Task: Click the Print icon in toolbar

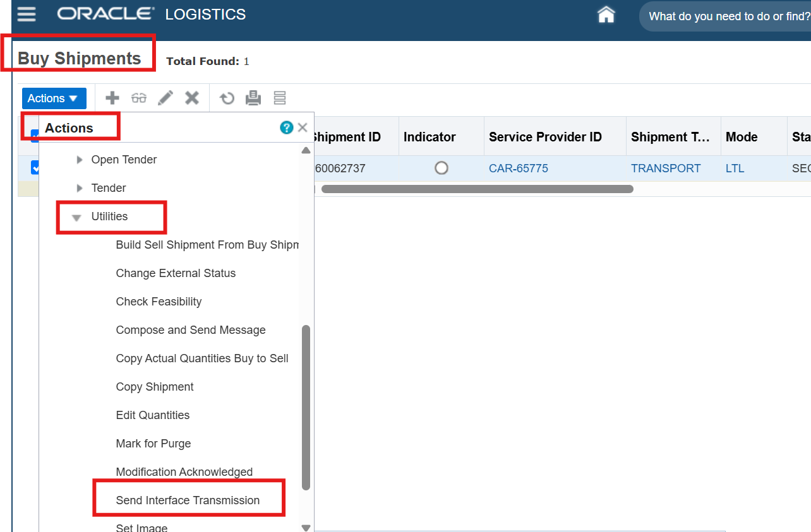Action: pyautogui.click(x=253, y=98)
